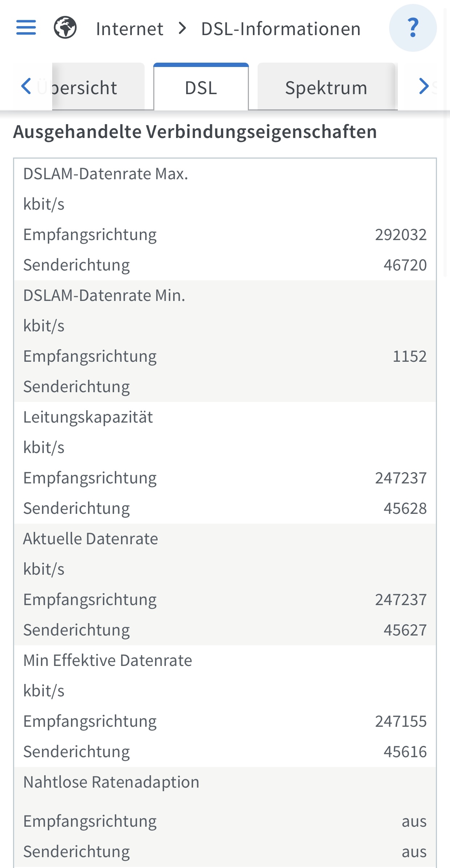
Task: Open the hamburger navigation menu
Action: 26,28
